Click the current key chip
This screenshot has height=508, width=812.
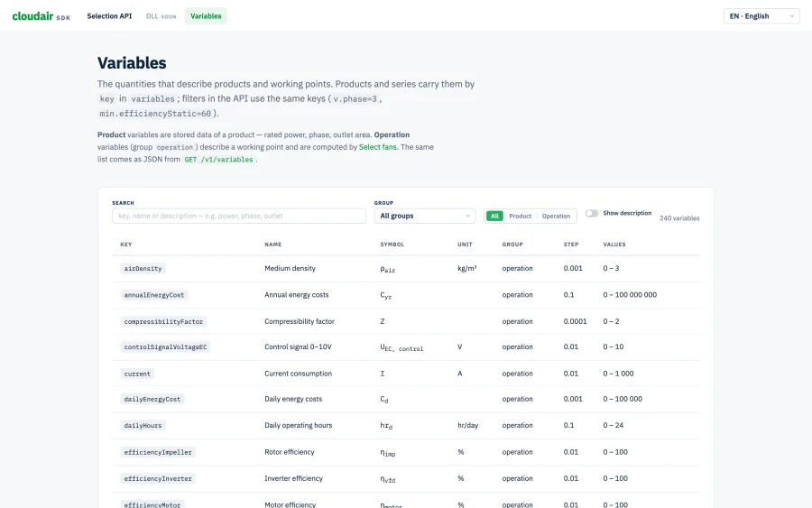[137, 374]
